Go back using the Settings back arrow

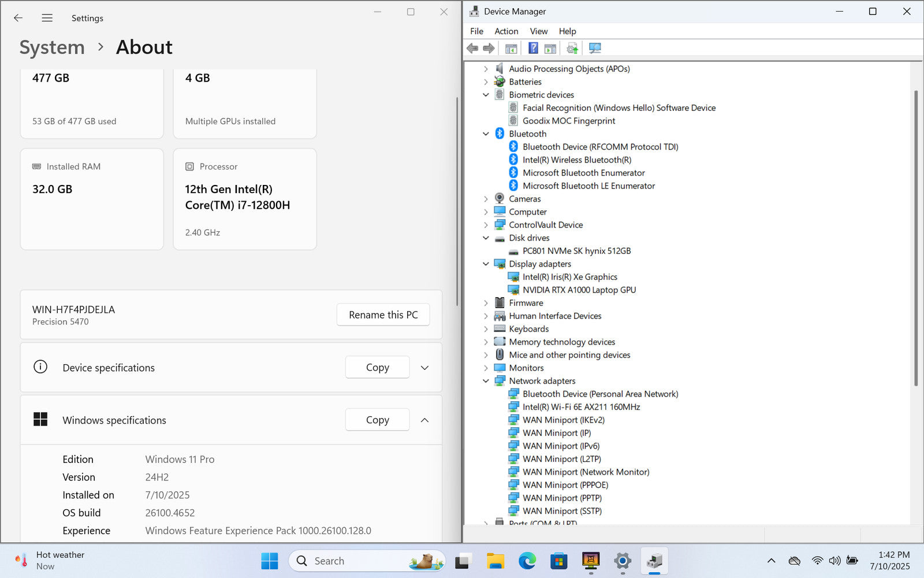click(18, 18)
